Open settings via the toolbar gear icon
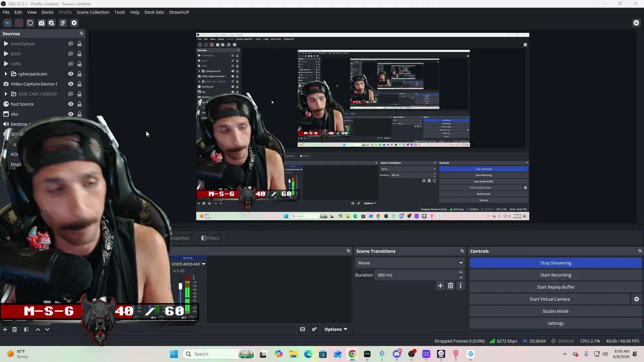Viewport: 644px width, 362px height. pyautogui.click(x=74, y=23)
